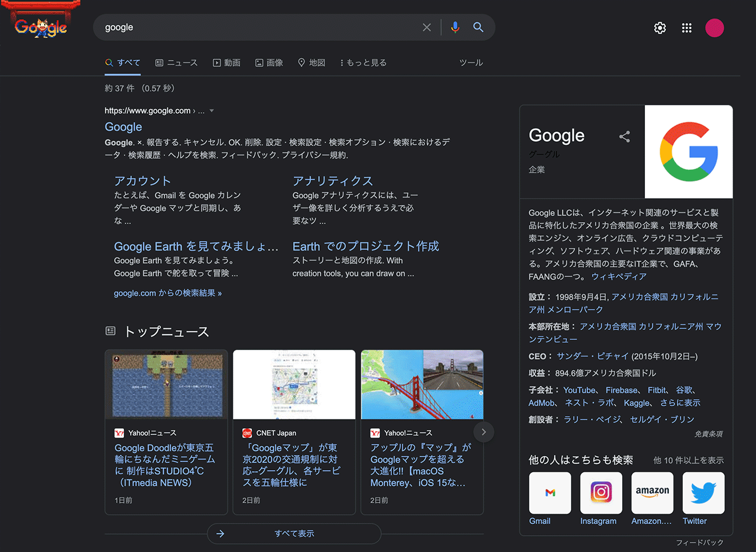Open the ラリー・ペイジ founder link

(593, 420)
